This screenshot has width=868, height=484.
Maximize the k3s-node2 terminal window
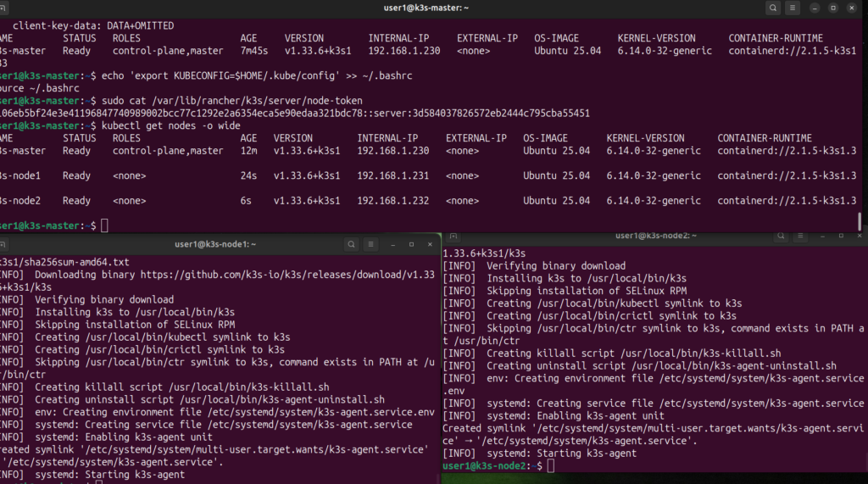tap(842, 235)
